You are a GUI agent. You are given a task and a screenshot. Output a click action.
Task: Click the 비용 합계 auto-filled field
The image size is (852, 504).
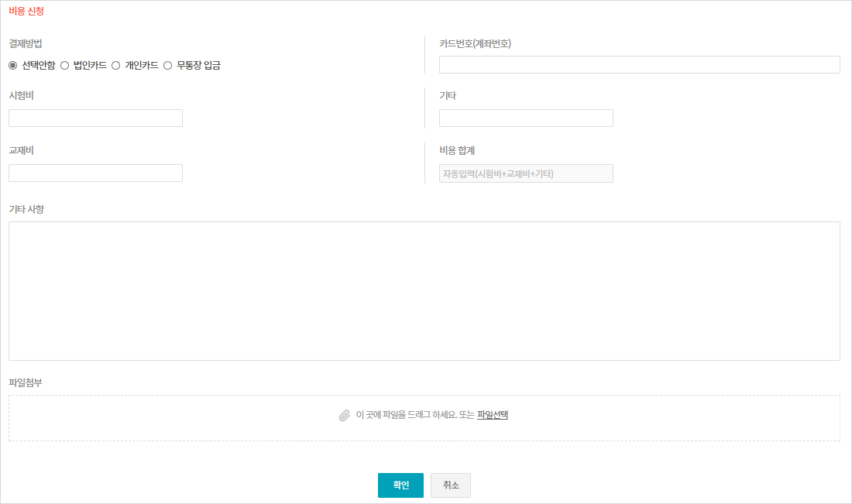pos(526,173)
